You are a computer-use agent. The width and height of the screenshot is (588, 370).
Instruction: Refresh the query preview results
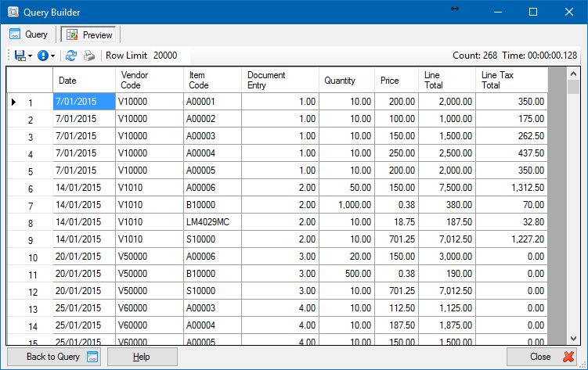[x=71, y=56]
